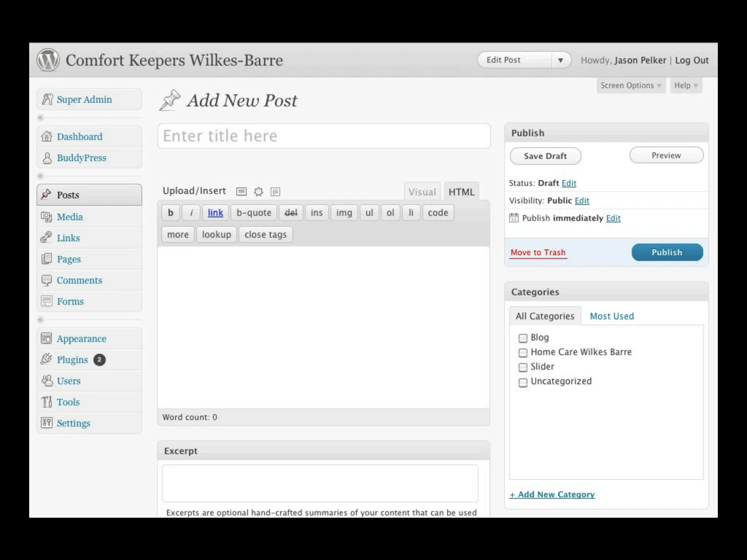This screenshot has height=560, width=747.
Task: Click the calendar icon next to Publish immediately
Action: [514, 218]
